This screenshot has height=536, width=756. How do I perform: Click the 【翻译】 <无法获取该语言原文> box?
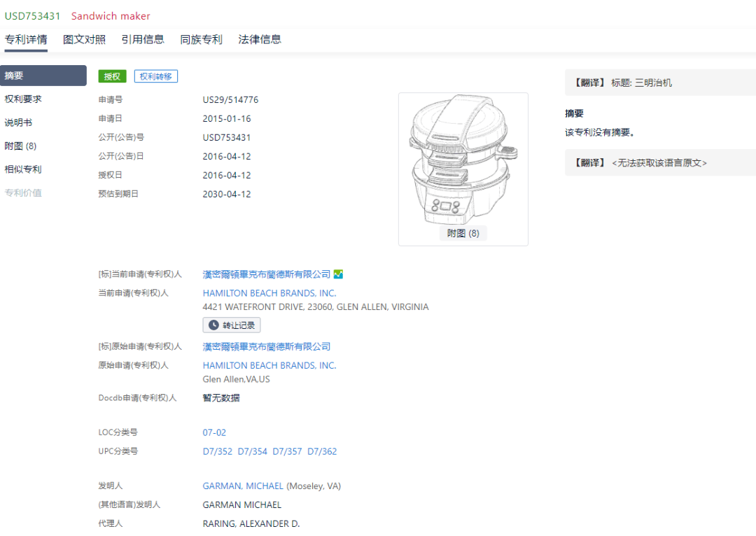tap(660, 163)
